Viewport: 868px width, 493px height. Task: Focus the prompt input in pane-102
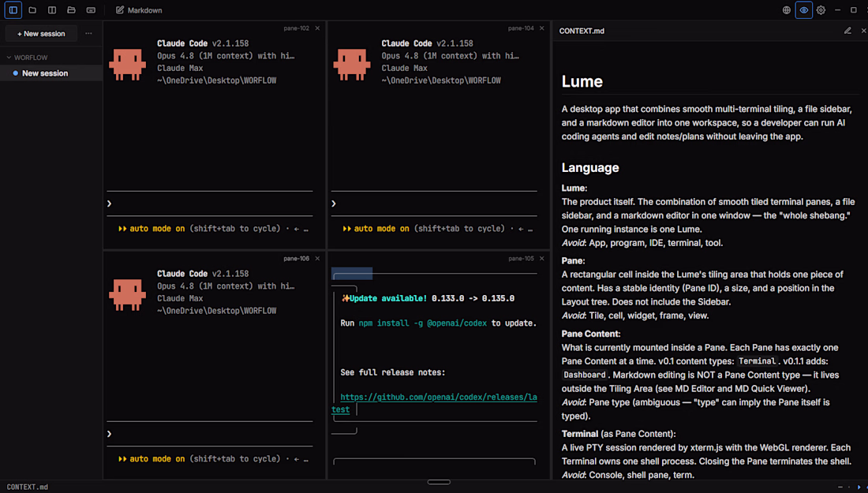(x=210, y=204)
